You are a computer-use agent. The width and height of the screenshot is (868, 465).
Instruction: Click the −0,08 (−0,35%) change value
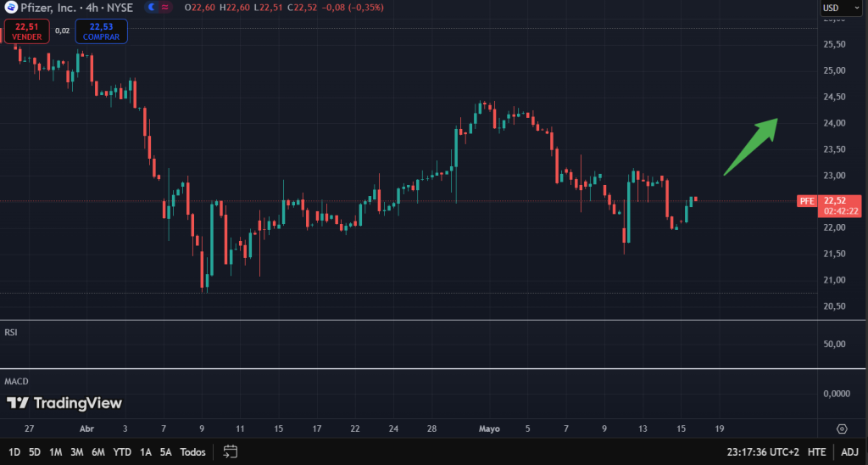tap(352, 8)
